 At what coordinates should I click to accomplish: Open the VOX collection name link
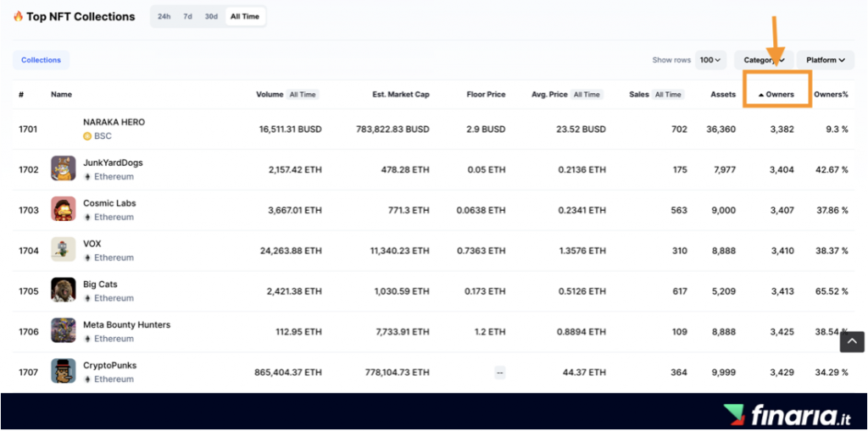coord(92,243)
